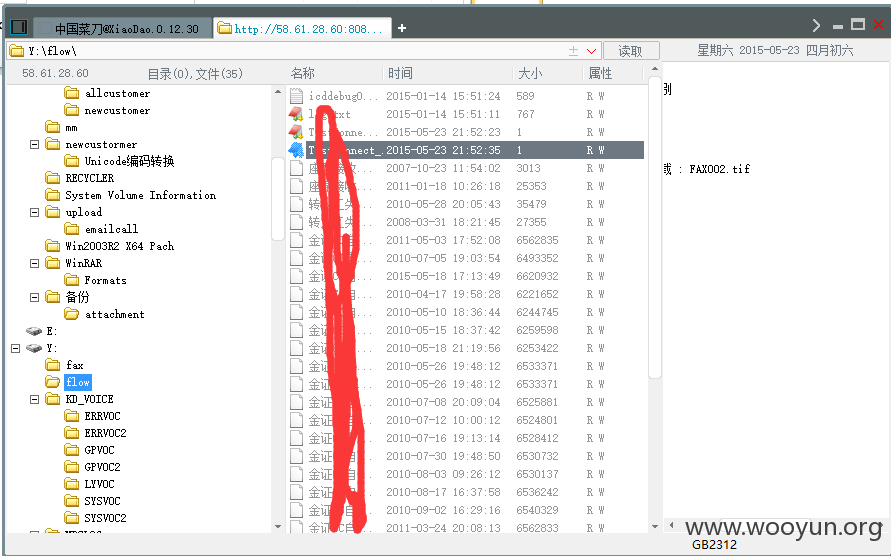
Task: Click the LYVOC folder icon
Action: coord(72,484)
